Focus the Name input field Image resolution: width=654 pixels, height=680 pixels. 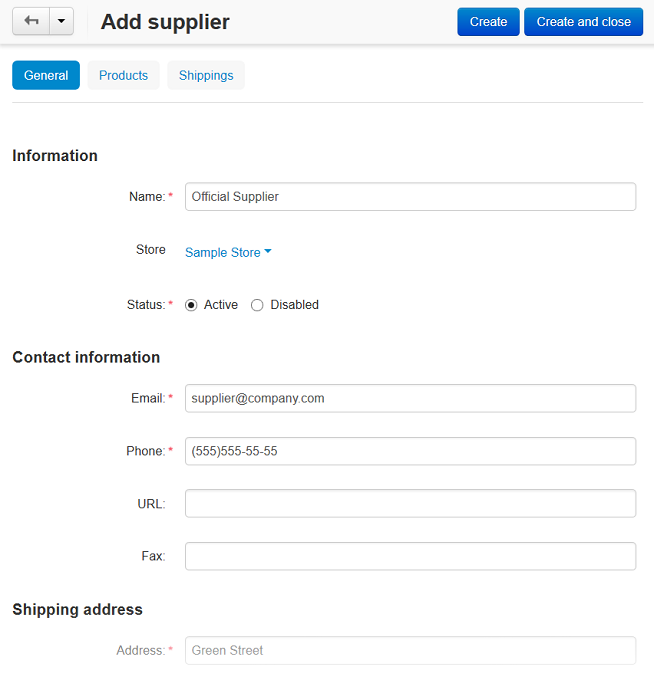pos(410,196)
